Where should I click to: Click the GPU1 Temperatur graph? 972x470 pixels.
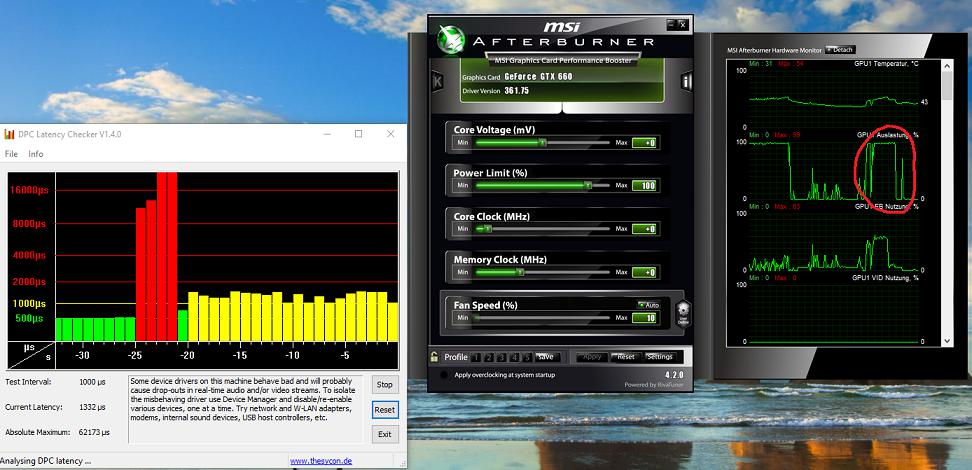833,99
